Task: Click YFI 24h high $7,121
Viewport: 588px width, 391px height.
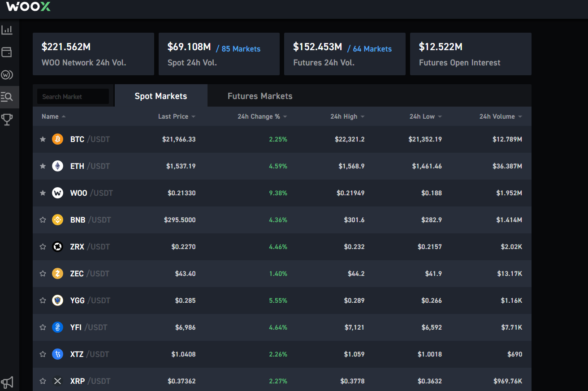Action: pyautogui.click(x=355, y=327)
